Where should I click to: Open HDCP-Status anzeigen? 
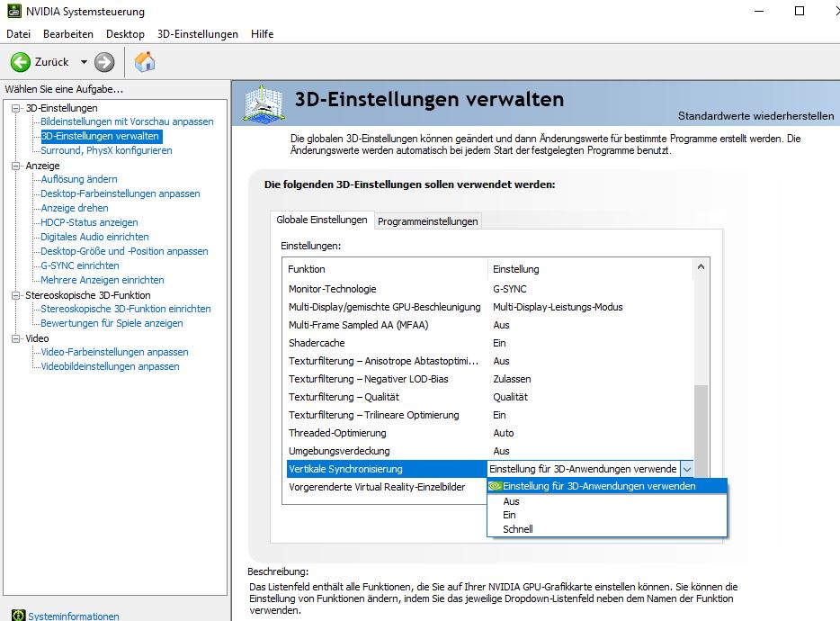click(89, 222)
